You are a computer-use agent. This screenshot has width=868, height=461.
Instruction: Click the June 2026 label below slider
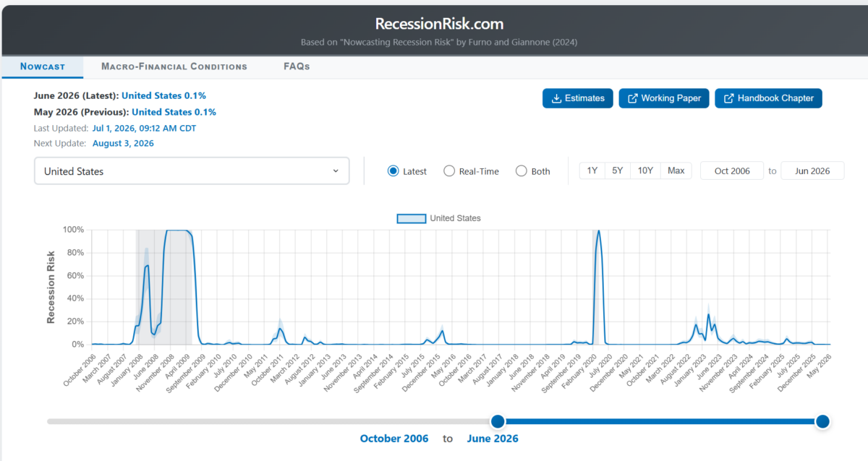[x=493, y=439]
